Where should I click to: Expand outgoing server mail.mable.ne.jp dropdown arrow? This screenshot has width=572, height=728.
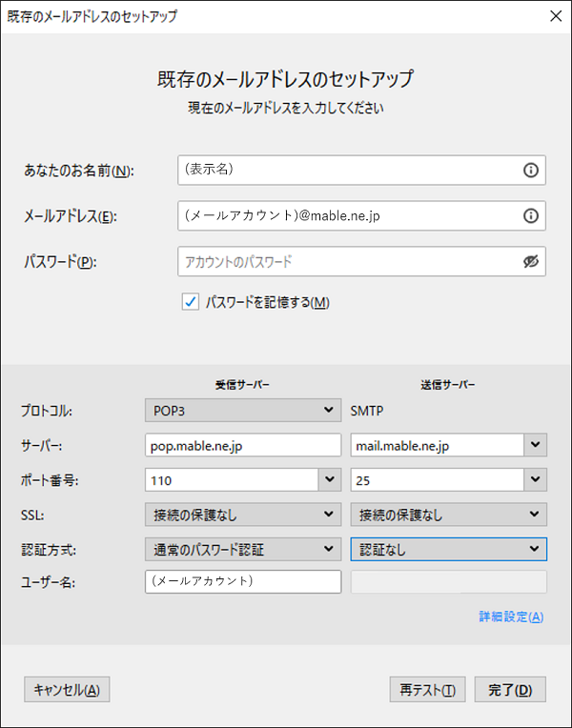535,445
